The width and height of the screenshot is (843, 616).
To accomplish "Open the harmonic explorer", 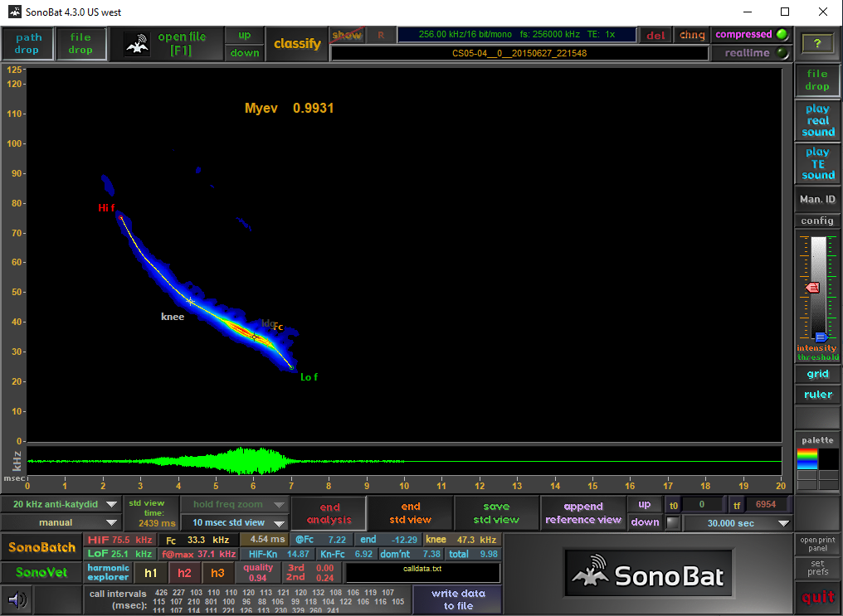I will pos(107,572).
